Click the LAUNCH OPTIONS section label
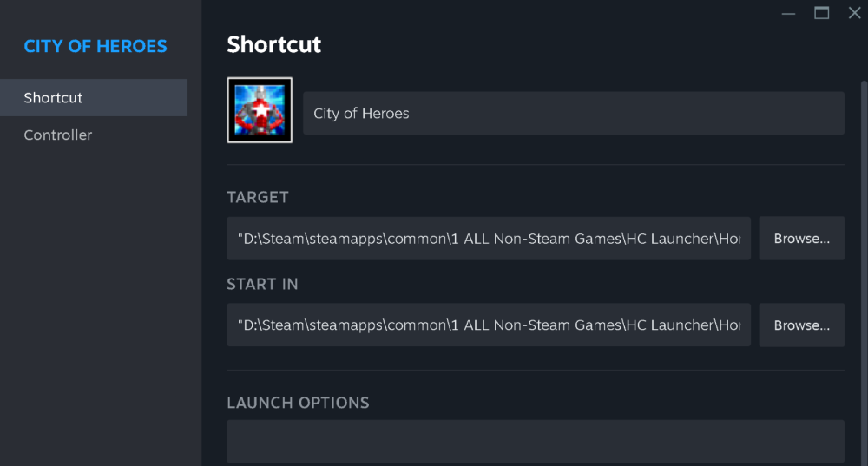The width and height of the screenshot is (868, 466). [x=298, y=403]
